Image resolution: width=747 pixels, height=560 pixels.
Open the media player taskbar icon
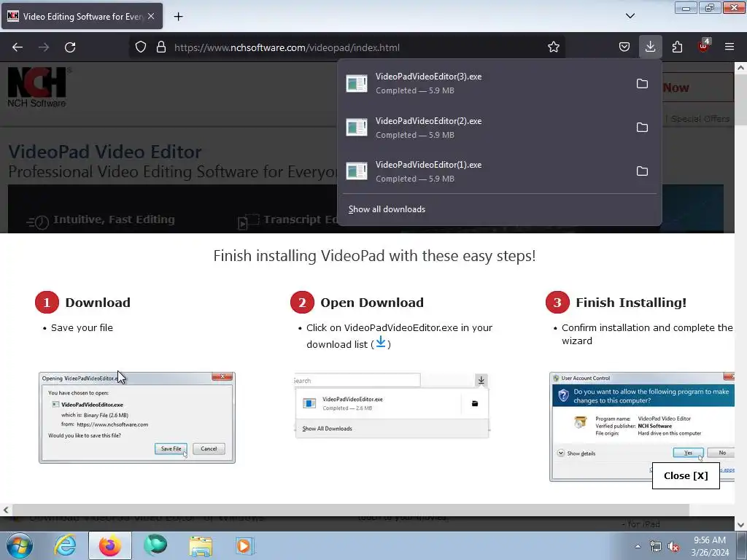[x=245, y=545]
